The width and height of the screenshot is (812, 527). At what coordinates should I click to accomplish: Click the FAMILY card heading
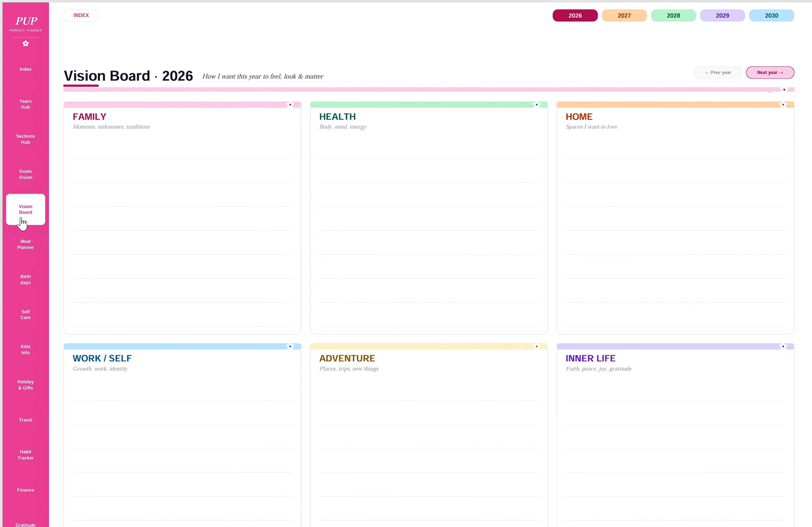(x=89, y=117)
